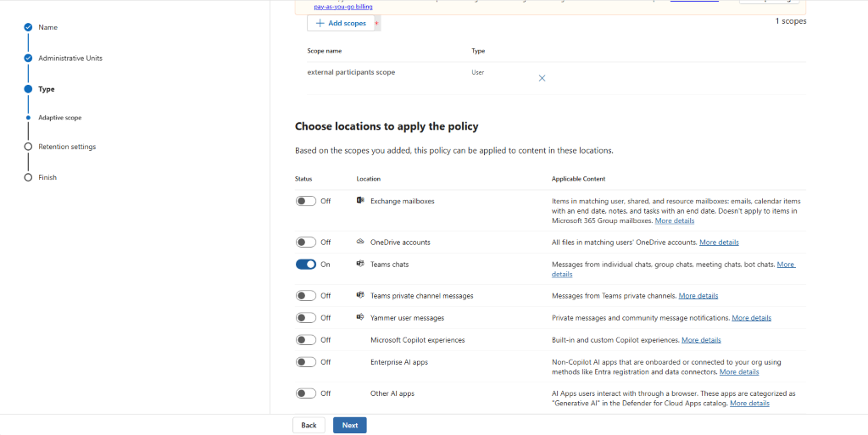868x435 pixels.
Task: Open More details for OneDrive accounts
Action: [719, 242]
